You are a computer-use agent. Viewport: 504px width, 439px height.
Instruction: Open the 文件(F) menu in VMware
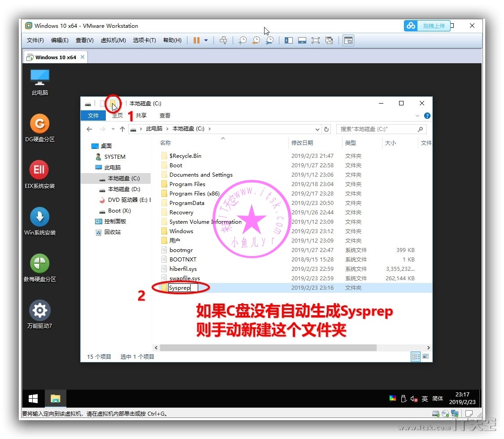[35, 40]
